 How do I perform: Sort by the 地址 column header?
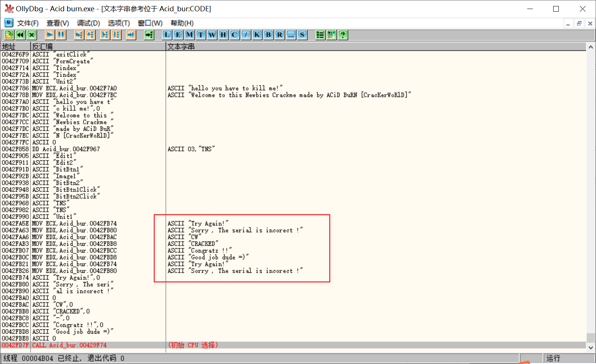[x=15, y=47]
